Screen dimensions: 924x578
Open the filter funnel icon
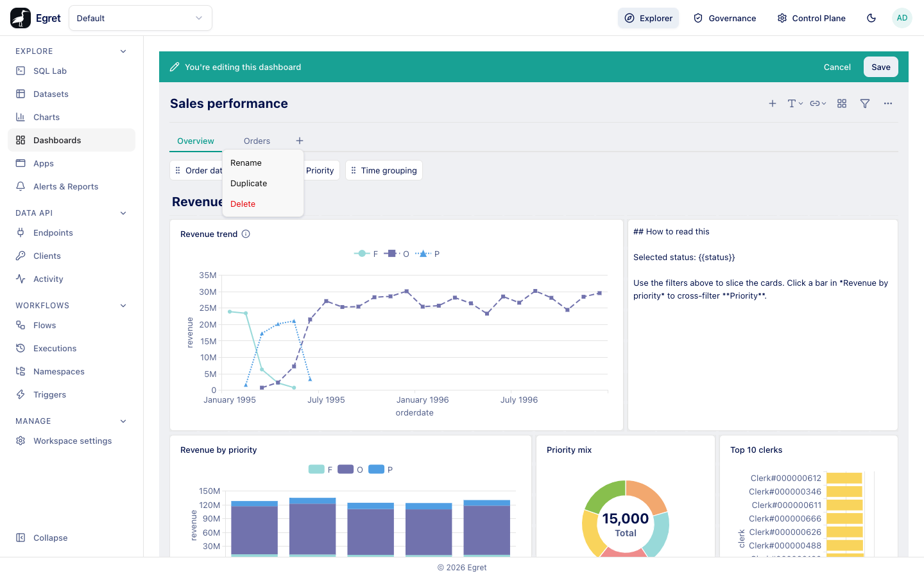865,103
